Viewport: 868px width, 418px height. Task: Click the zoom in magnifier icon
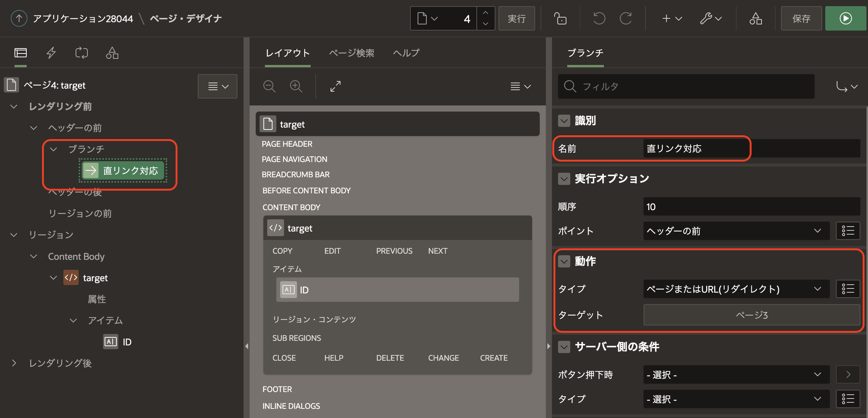coord(296,86)
